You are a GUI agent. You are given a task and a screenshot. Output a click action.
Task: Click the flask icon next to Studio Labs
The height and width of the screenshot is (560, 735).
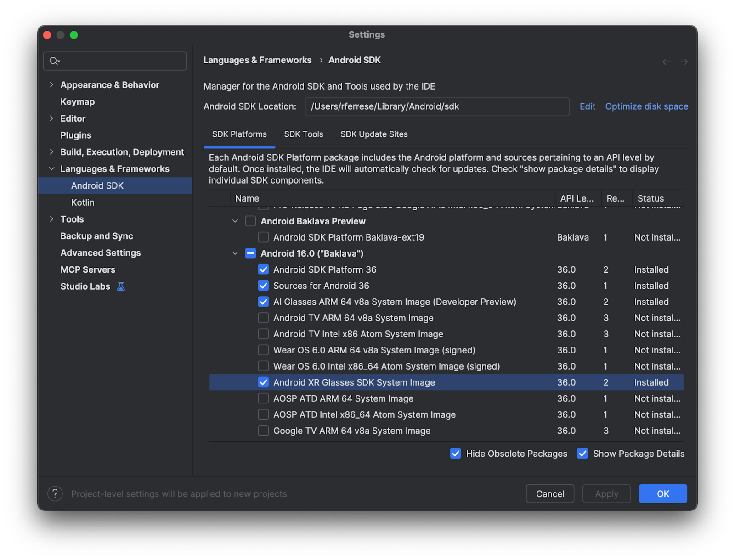(x=120, y=286)
